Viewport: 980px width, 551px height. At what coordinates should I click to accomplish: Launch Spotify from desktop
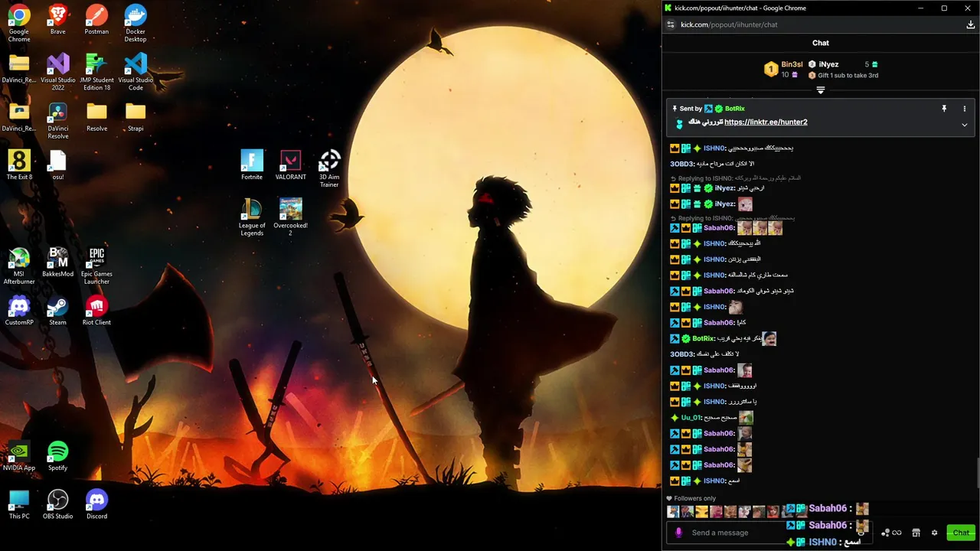[57, 456]
